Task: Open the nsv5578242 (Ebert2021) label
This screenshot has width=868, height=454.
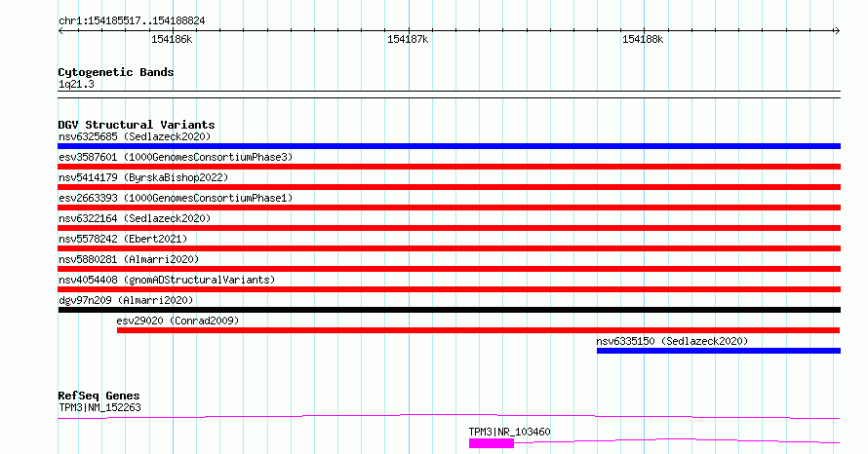Action: coord(123,239)
